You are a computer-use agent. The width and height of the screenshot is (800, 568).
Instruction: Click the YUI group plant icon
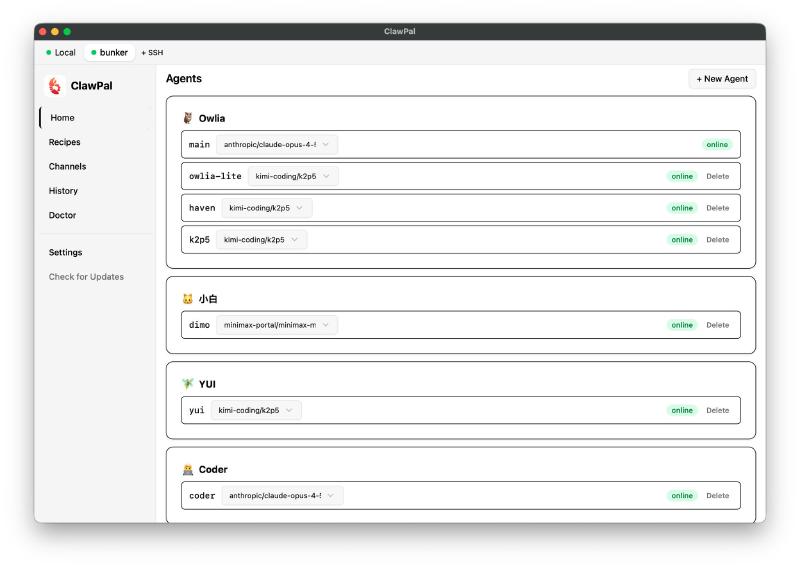coord(187,384)
